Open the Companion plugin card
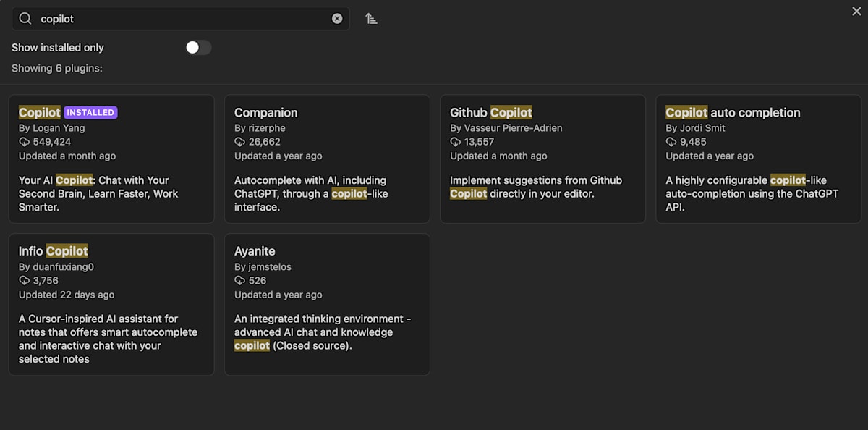Image resolution: width=868 pixels, height=430 pixels. pyautogui.click(x=327, y=159)
